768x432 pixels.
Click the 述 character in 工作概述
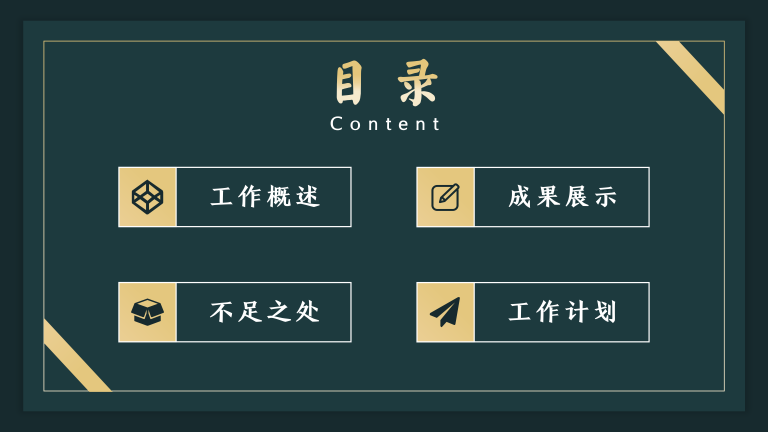tap(308, 197)
